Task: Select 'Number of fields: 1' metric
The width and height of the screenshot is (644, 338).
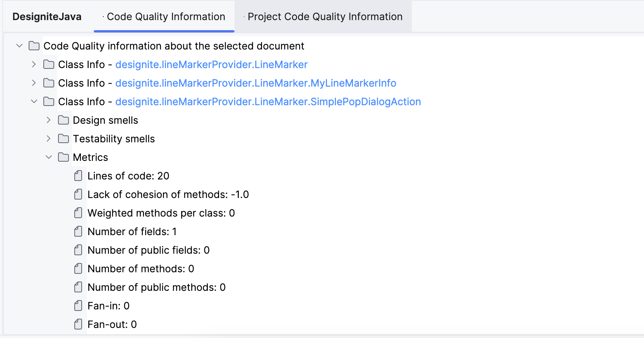Action: (x=132, y=232)
